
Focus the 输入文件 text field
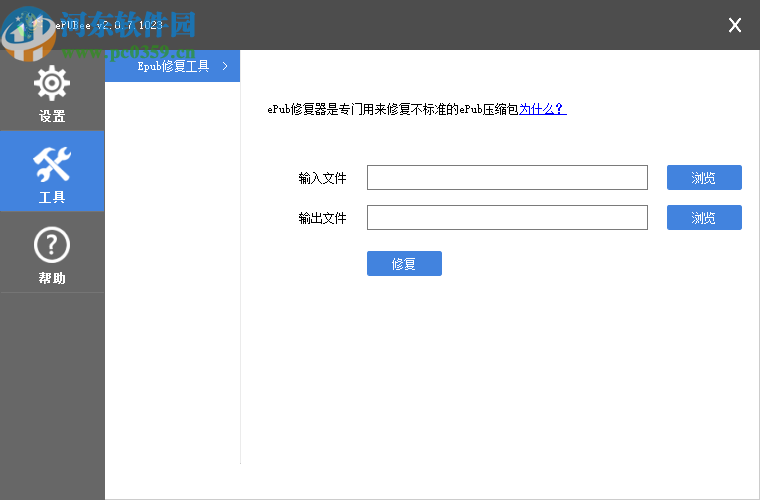(x=507, y=177)
